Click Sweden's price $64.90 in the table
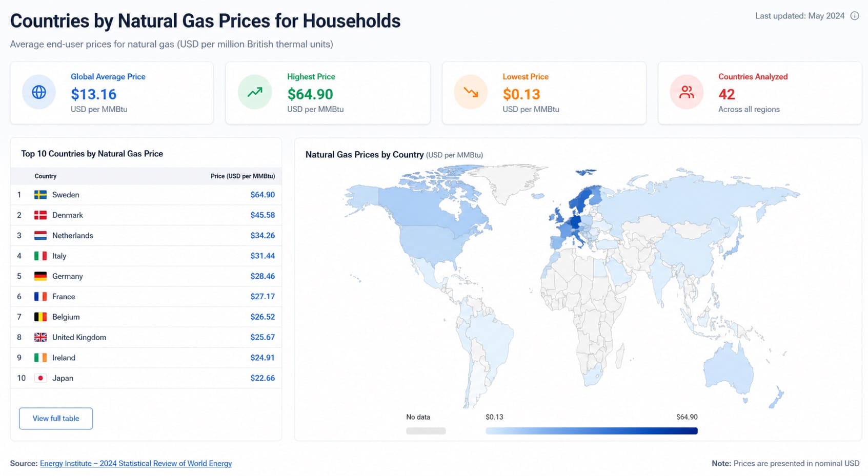Viewport: 868px width, 476px height. tap(263, 195)
